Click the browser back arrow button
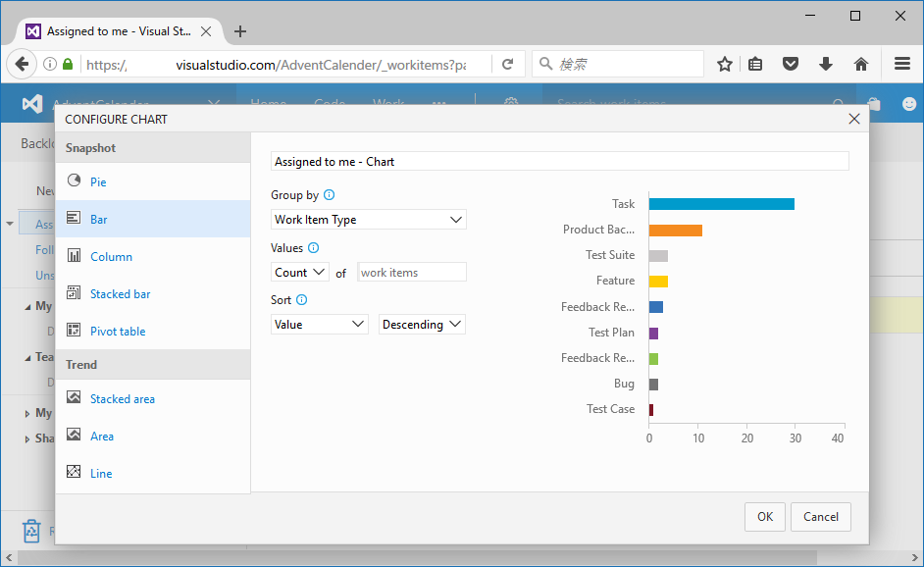 [x=22, y=64]
